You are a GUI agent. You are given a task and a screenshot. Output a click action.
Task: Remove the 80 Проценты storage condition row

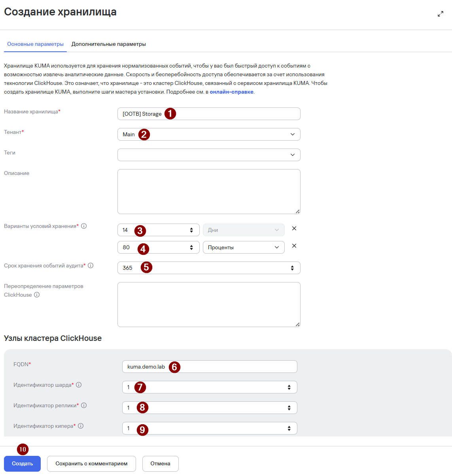(294, 246)
